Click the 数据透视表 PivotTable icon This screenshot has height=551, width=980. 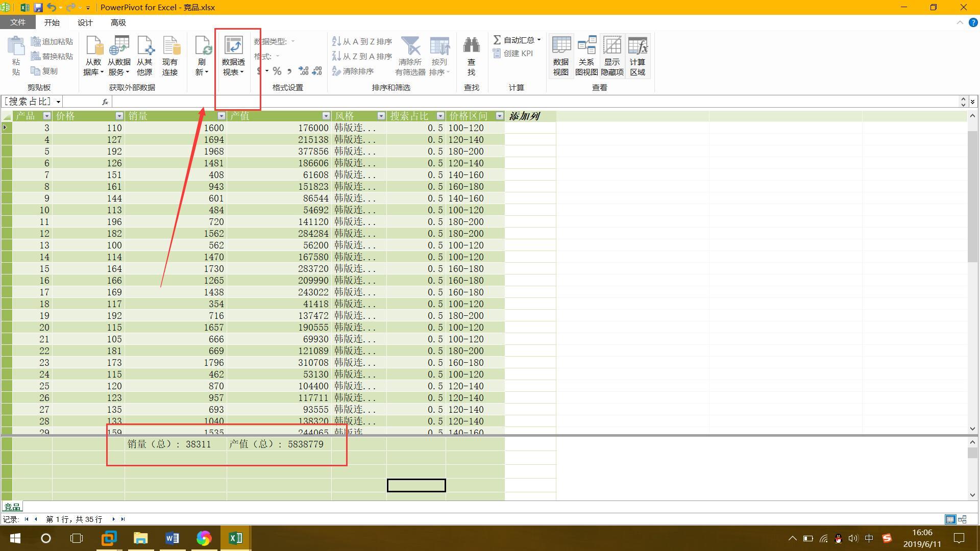click(233, 46)
